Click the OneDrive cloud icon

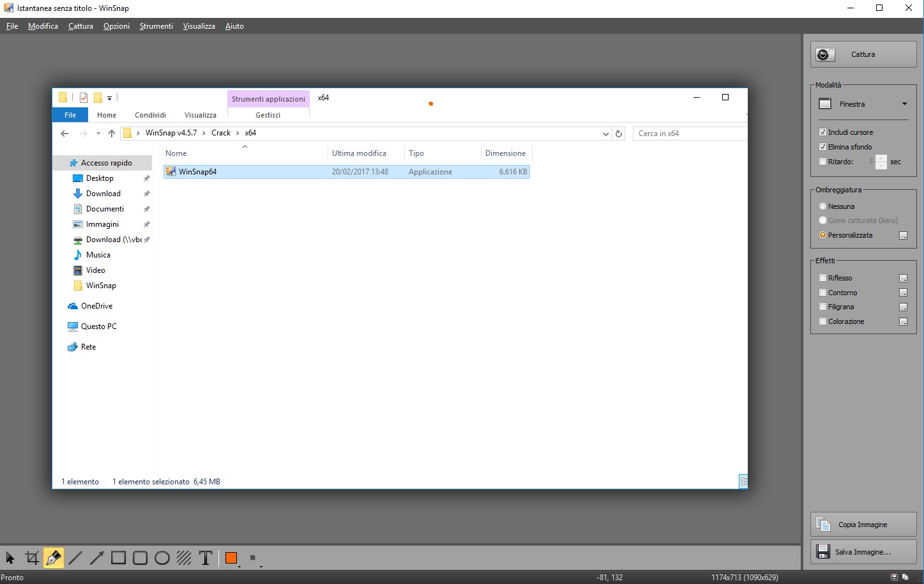coord(73,306)
